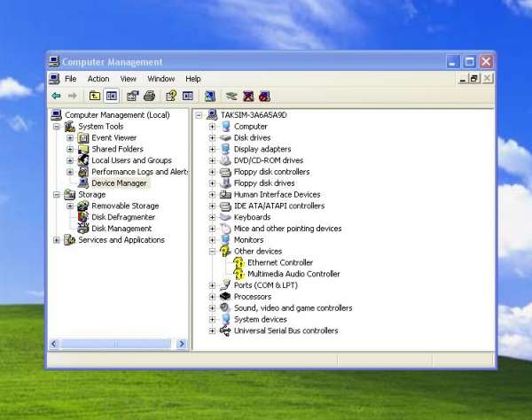Image resolution: width=532 pixels, height=420 pixels.
Task: Collapse the System Tools node
Action: pyautogui.click(x=57, y=127)
